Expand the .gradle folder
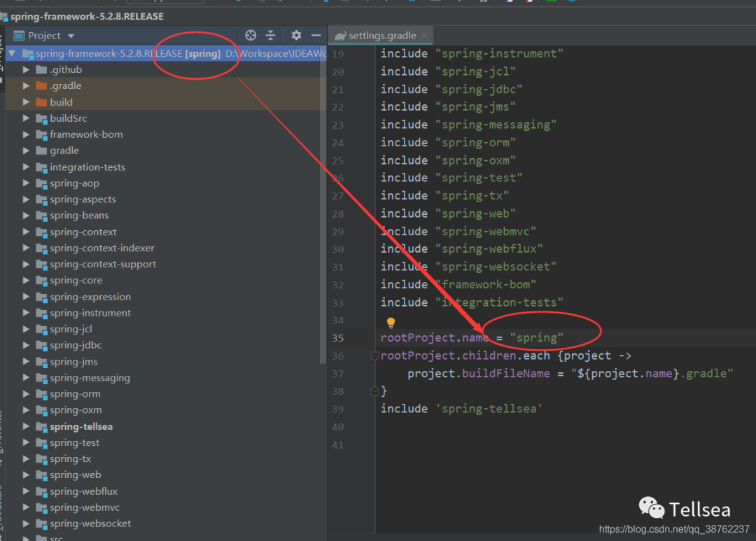The width and height of the screenshot is (756, 541). click(26, 86)
